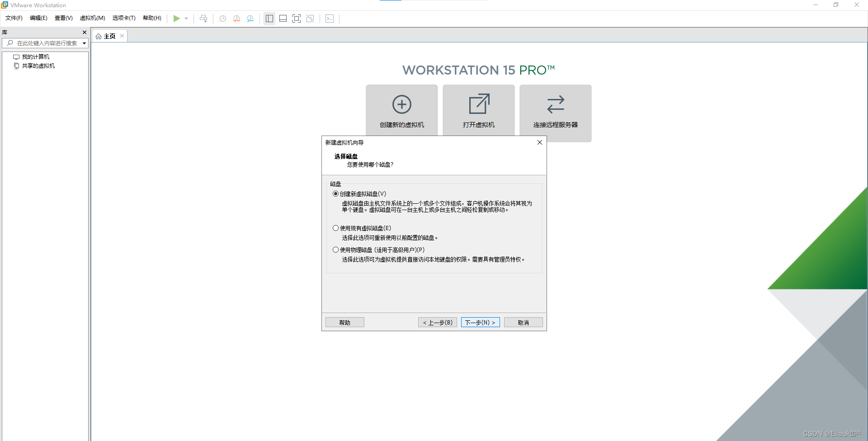Viewport: 868px width, 441px height.
Task: Restore down the VMware Workstation window
Action: (x=836, y=5)
